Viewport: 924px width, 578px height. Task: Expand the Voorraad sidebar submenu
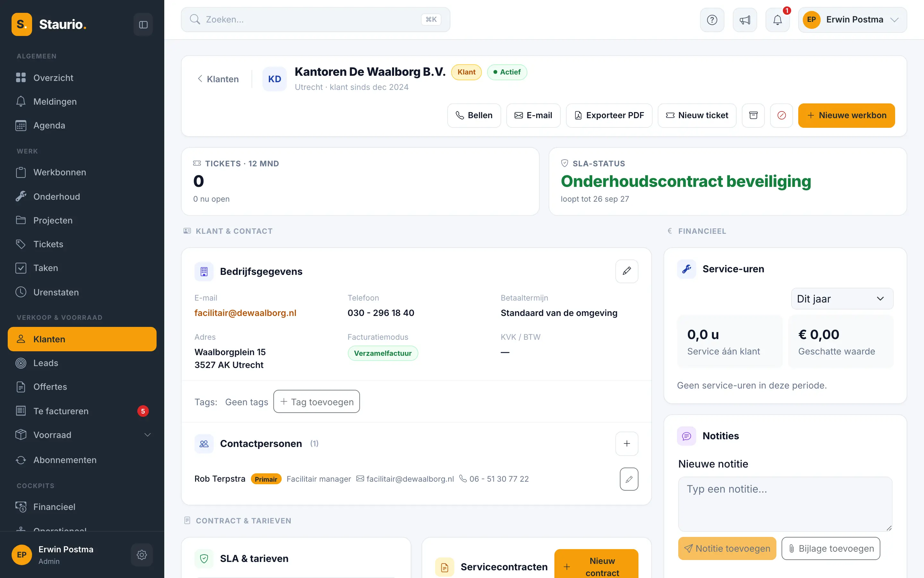click(82, 435)
